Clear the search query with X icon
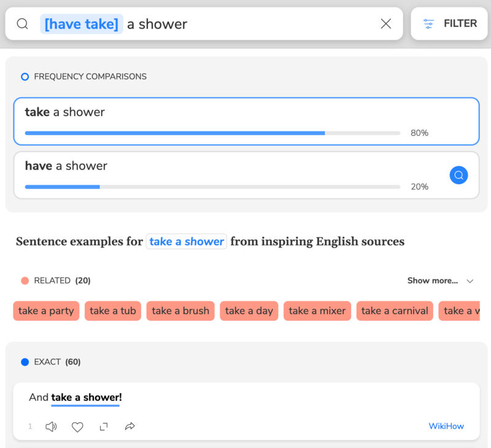The height and width of the screenshot is (448, 491). tap(386, 24)
